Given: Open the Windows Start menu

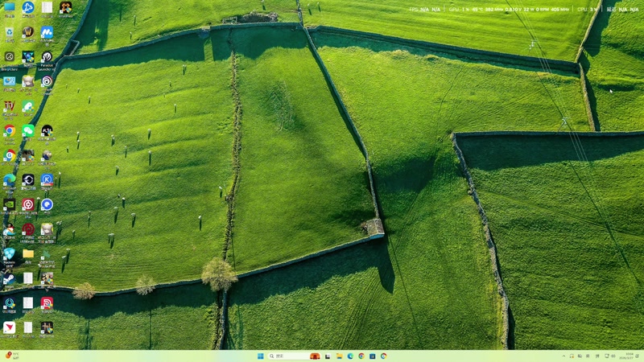Looking at the screenshot, I should click(260, 356).
